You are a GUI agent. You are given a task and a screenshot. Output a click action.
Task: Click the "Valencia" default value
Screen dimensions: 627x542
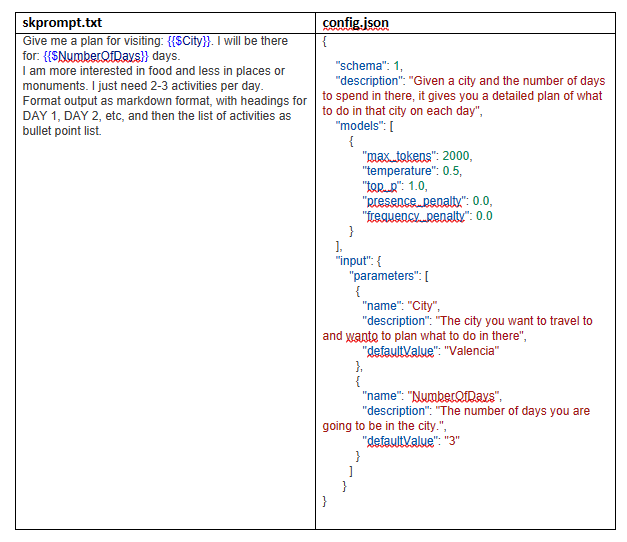pos(472,351)
